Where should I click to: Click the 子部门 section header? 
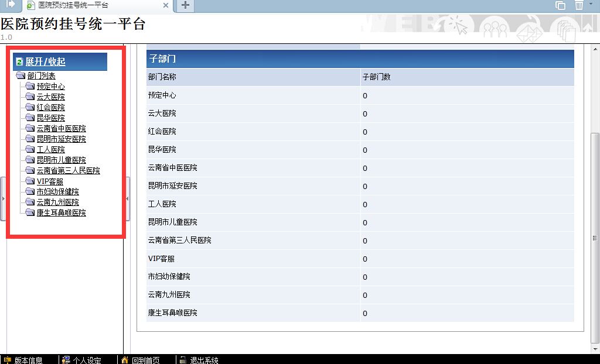pyautogui.click(x=360, y=59)
